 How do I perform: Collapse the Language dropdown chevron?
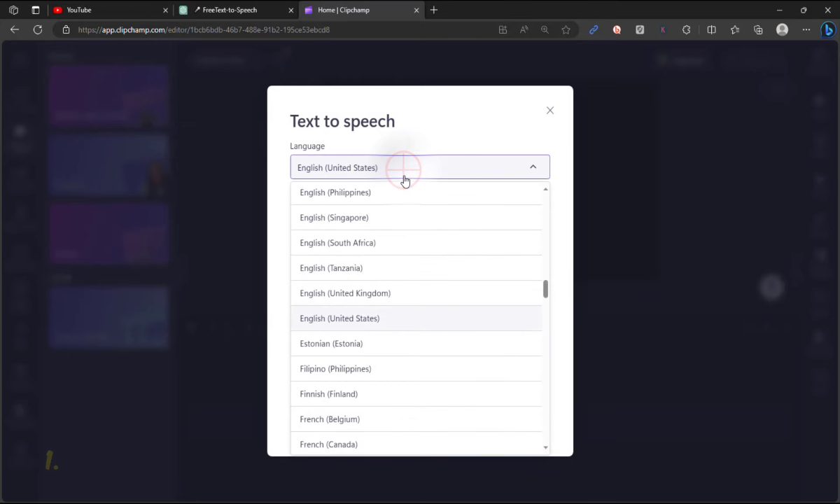(533, 167)
